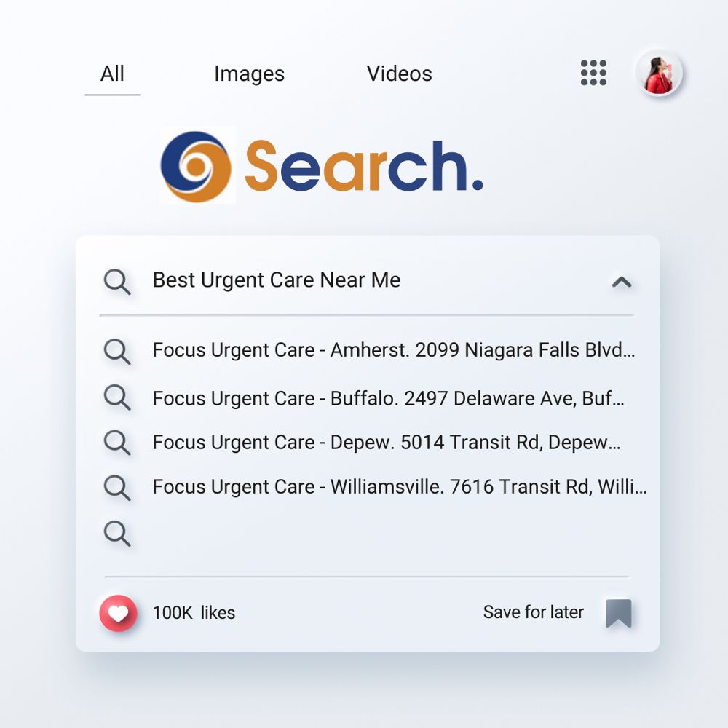Click the Save for later label

click(x=534, y=612)
